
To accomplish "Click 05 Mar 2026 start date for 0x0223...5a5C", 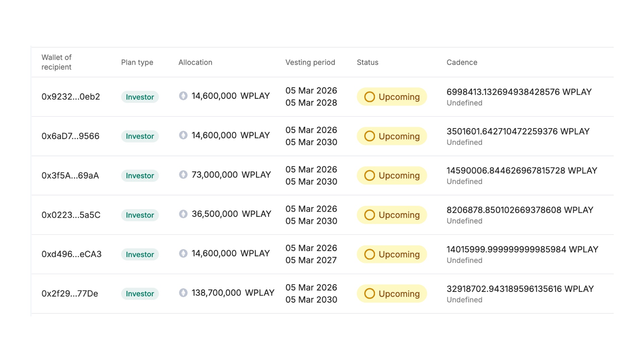I will coord(311,209).
